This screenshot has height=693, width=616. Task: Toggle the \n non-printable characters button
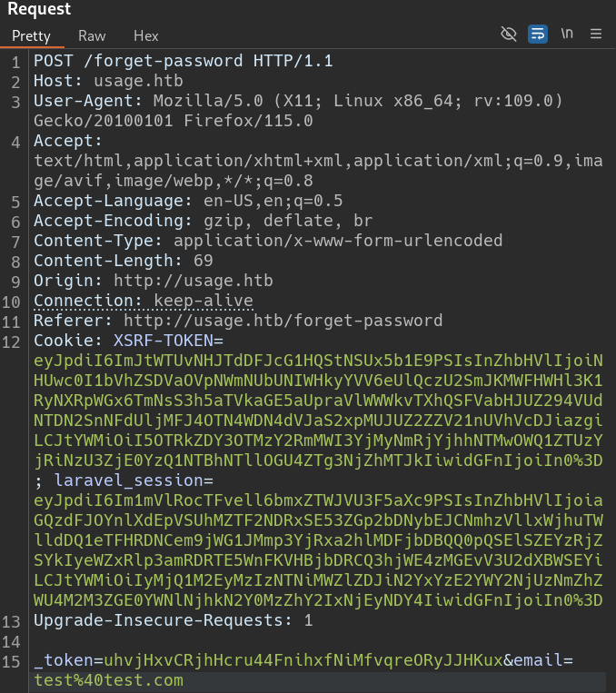567,35
